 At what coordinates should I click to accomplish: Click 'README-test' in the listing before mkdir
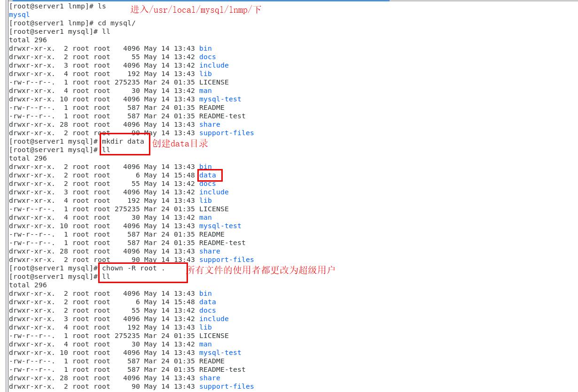[x=222, y=116]
